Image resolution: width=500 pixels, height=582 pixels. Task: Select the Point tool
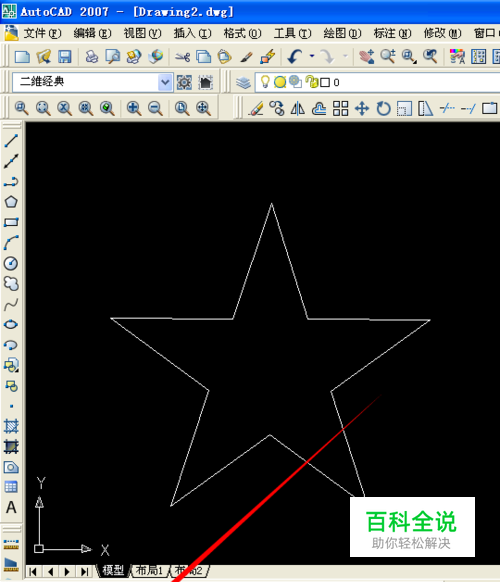click(11, 406)
